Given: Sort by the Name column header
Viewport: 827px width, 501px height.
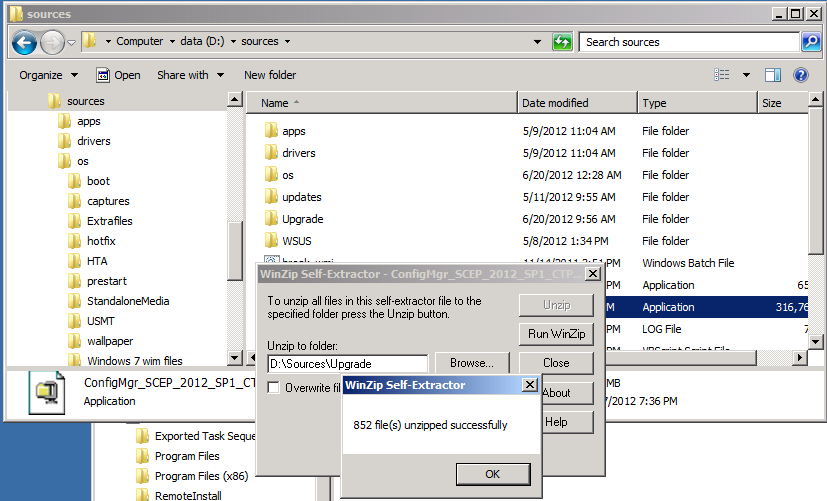Looking at the screenshot, I should click(382, 103).
